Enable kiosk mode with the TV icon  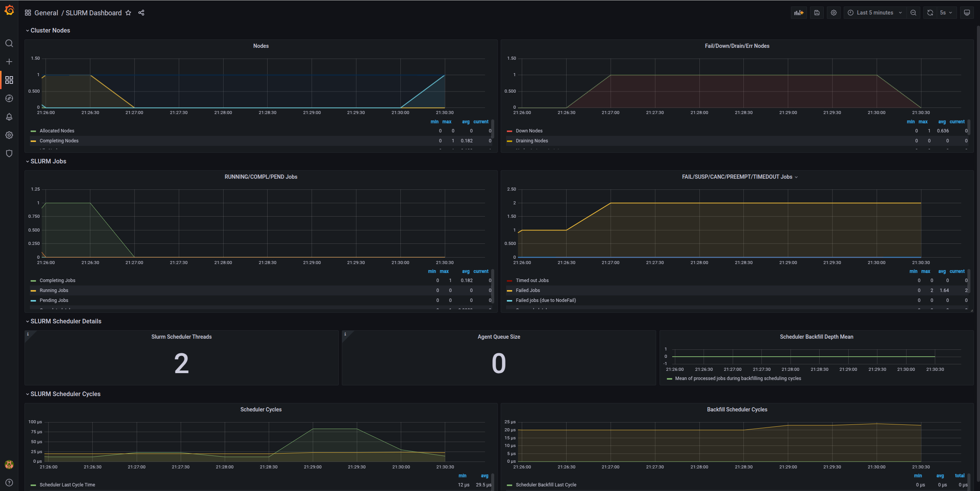[967, 13]
